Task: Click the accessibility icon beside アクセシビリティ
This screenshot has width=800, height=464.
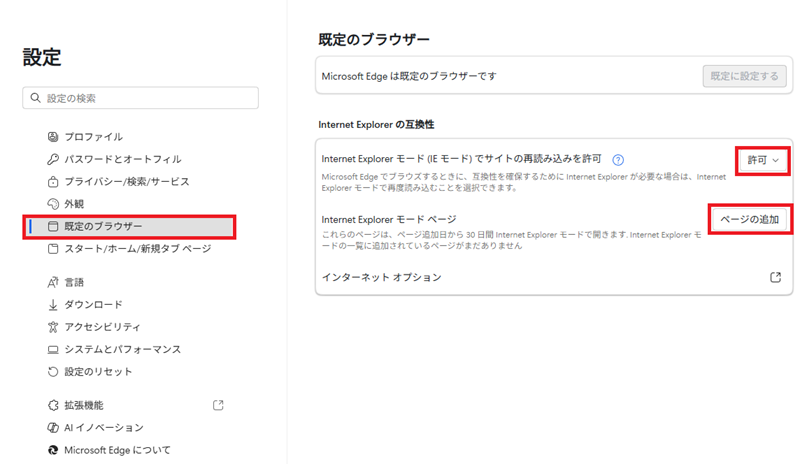Action: 53,327
